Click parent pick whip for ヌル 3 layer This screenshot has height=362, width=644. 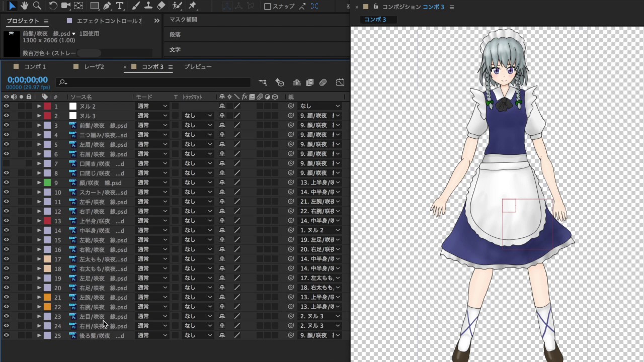(x=290, y=116)
